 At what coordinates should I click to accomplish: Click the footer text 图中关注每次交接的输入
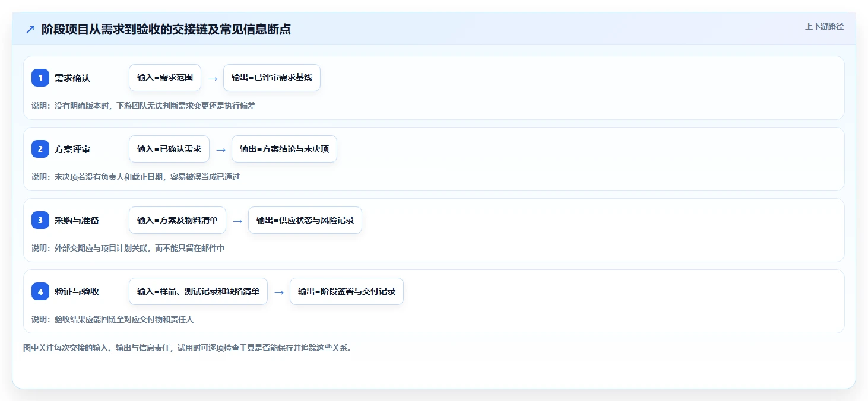tap(187, 348)
